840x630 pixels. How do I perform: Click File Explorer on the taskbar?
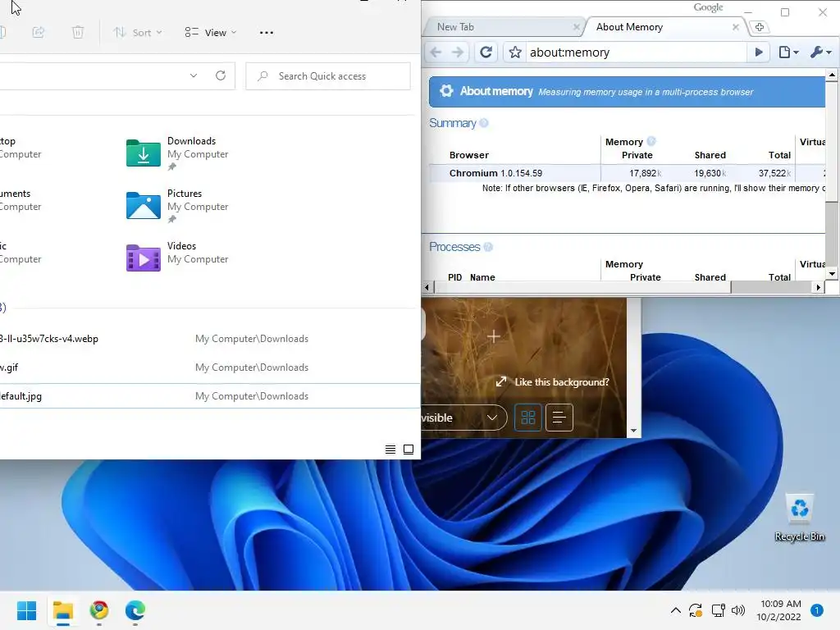[62, 610]
